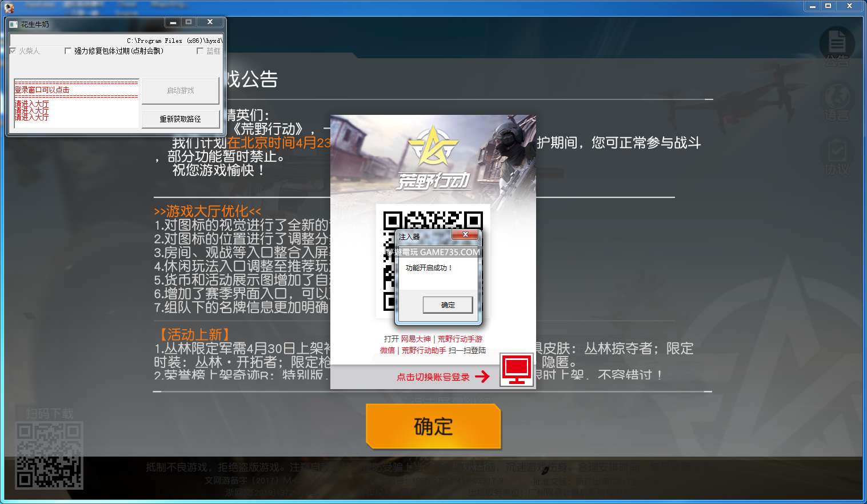
Task: Click the red monitor account-login icon
Action: 517,370
